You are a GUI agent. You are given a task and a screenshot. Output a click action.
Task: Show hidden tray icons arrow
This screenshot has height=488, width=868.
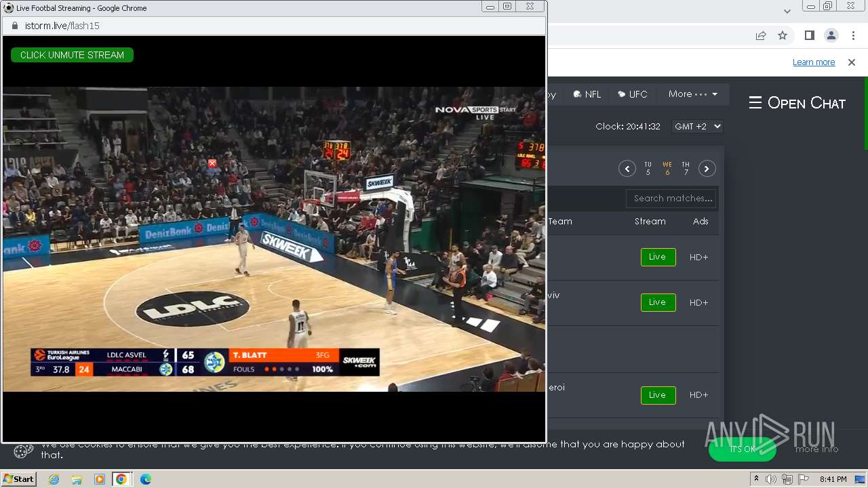(x=756, y=479)
